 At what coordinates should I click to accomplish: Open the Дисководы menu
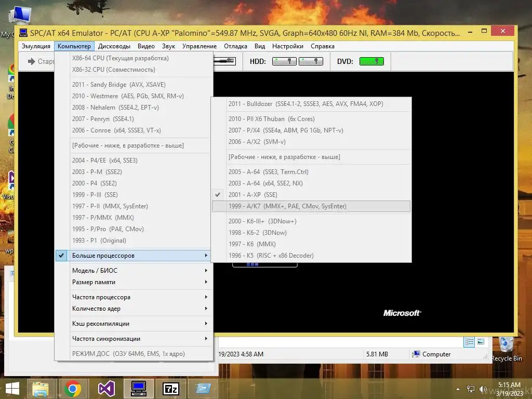click(x=114, y=46)
